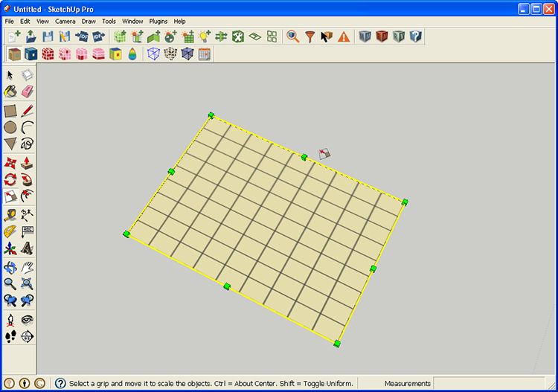Show errors via the orange warning triangle
The width and height of the screenshot is (558, 392).
pos(344,36)
